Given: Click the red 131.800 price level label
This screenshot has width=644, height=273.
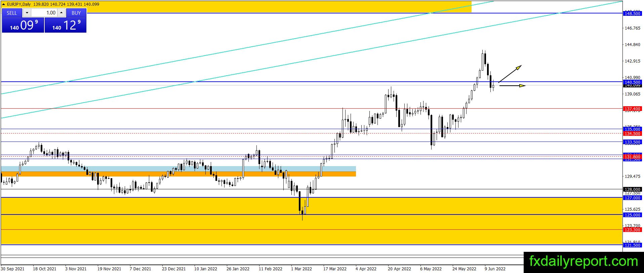Looking at the screenshot, I should click(x=632, y=157).
